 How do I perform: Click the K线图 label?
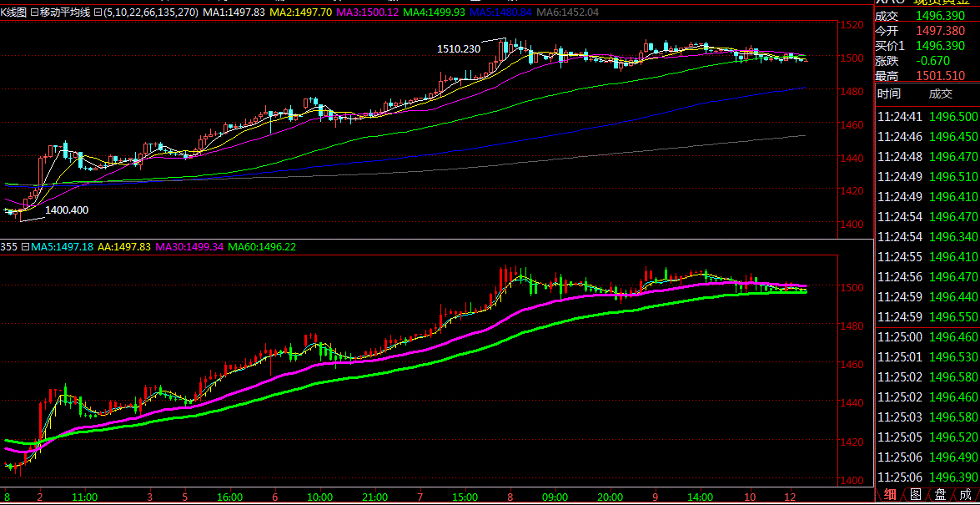14,13
